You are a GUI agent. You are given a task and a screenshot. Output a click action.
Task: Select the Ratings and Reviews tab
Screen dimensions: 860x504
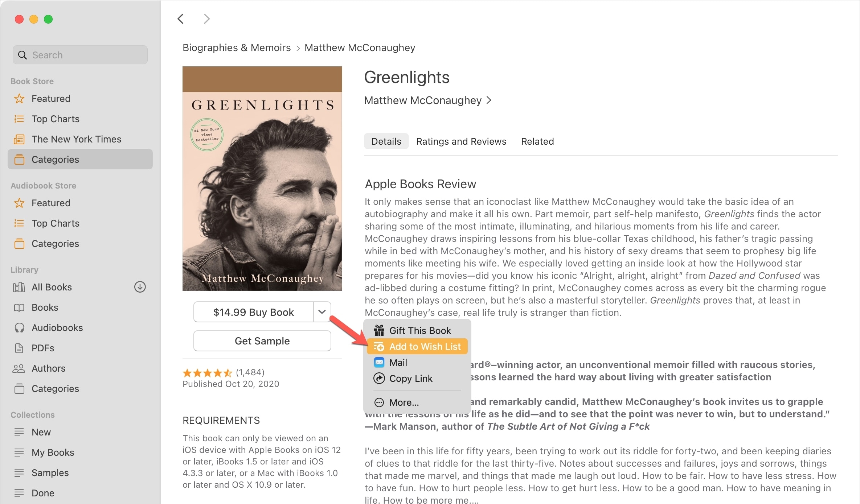[462, 141]
